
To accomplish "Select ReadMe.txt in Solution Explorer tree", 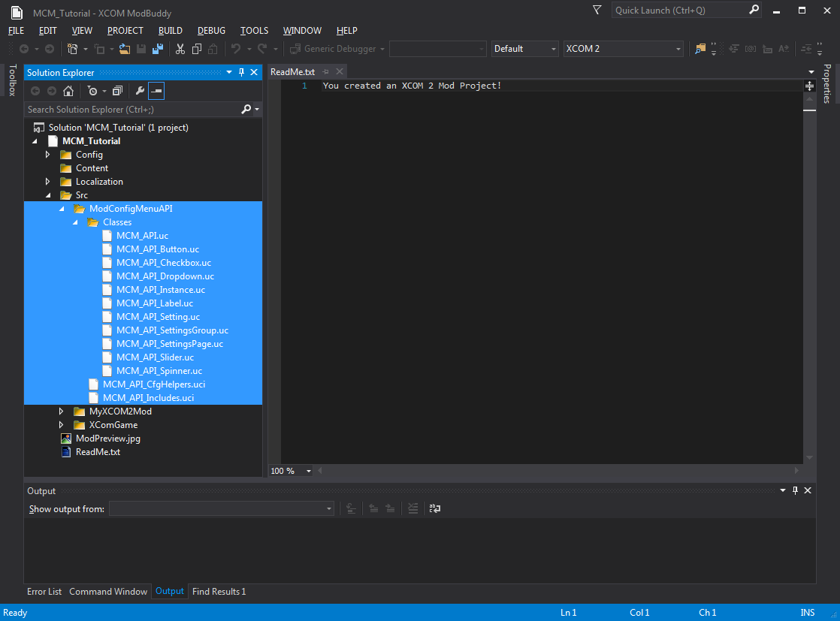I will (98, 452).
